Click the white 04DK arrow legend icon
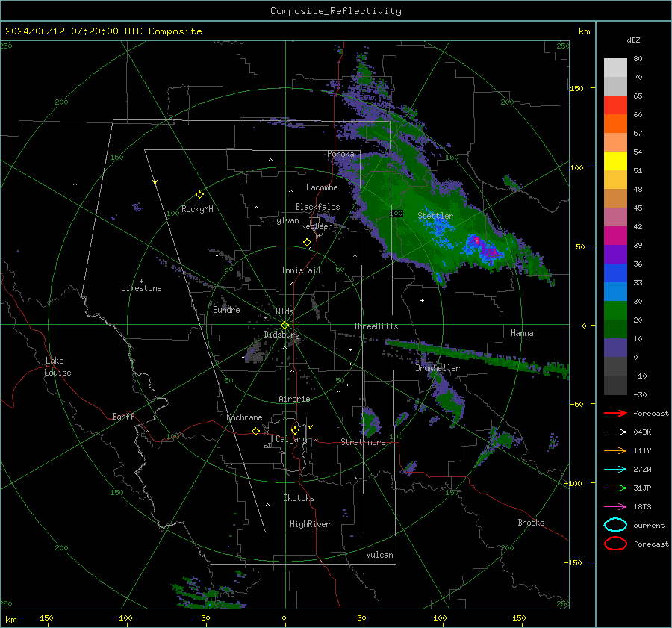 pos(615,432)
